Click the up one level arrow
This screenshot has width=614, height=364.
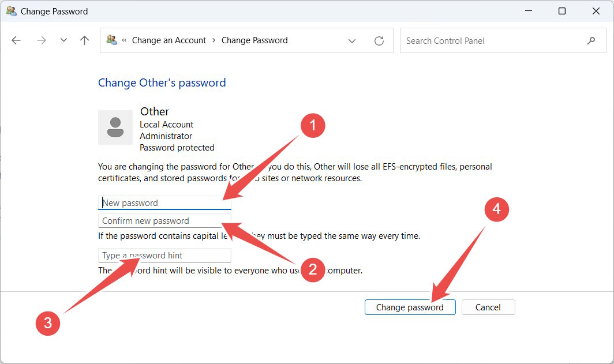coord(84,40)
